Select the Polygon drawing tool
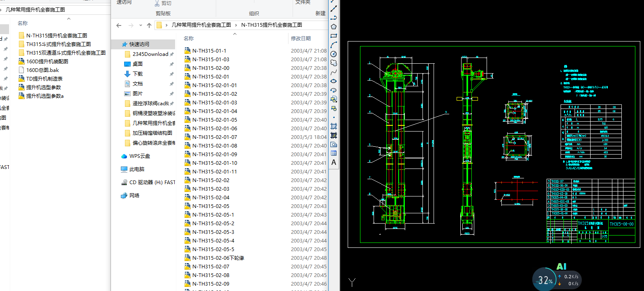Image resolution: width=644 pixels, height=291 pixels. (x=334, y=27)
